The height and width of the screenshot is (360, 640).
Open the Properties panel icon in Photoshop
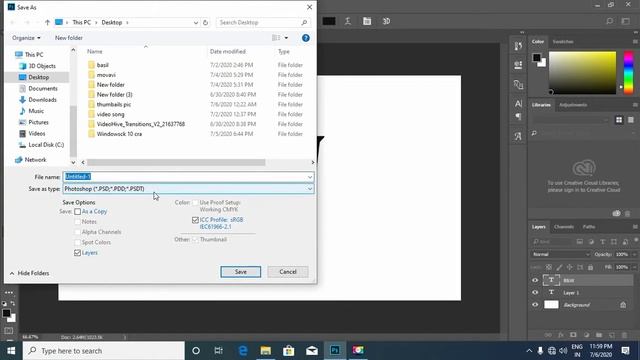point(518,65)
